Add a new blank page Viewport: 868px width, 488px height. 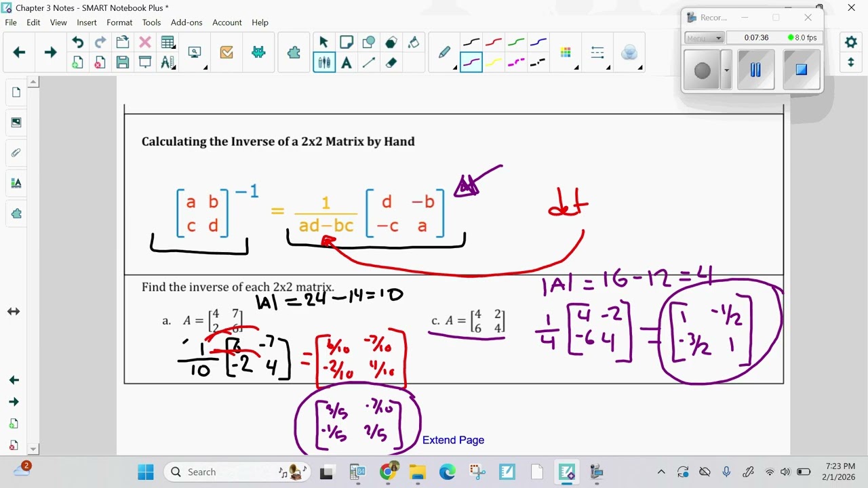(x=77, y=63)
